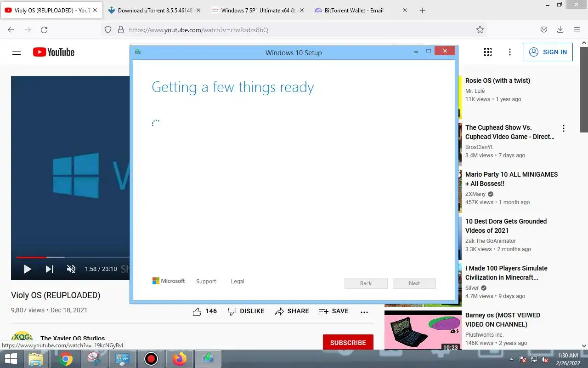This screenshot has width=588, height=368.
Task: Click Zak The GoAnimator channel name
Action: [491, 241]
